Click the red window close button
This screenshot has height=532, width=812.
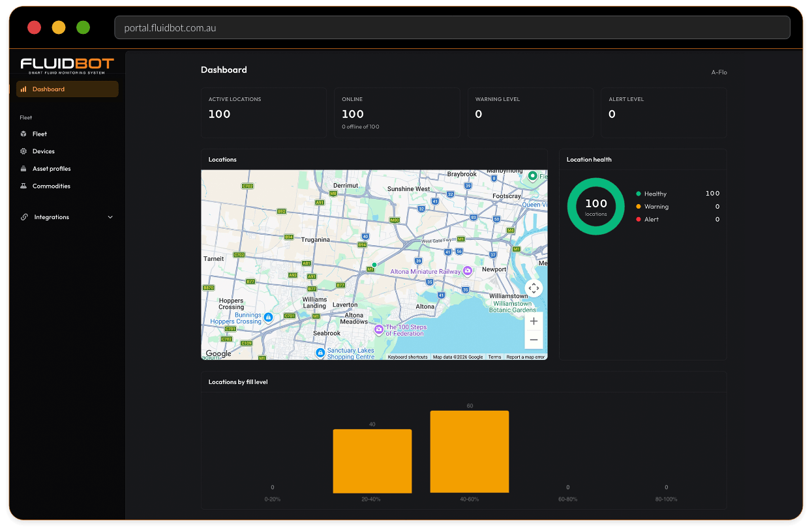[x=35, y=27]
